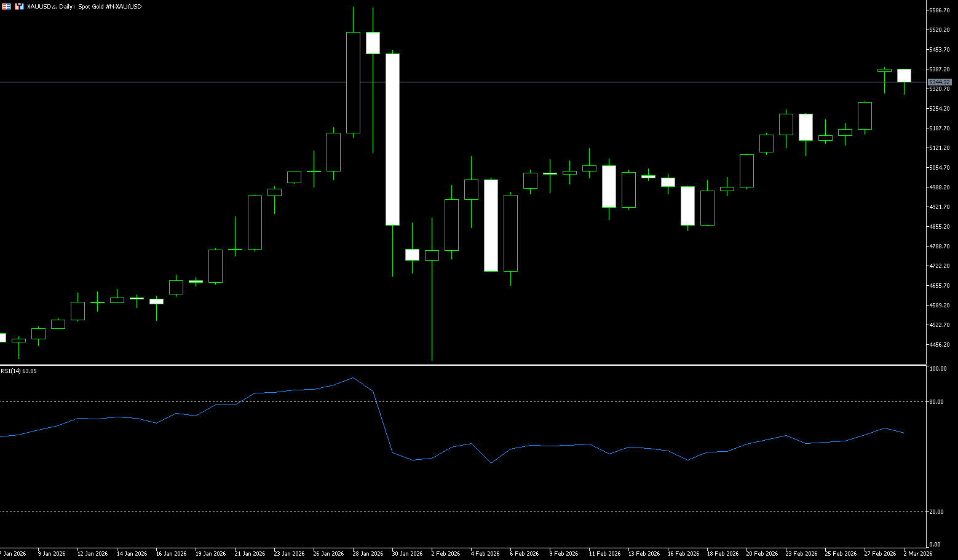This screenshot has width=958, height=560.
Task: Click the red table icon beside chart title
Action: point(6,6)
